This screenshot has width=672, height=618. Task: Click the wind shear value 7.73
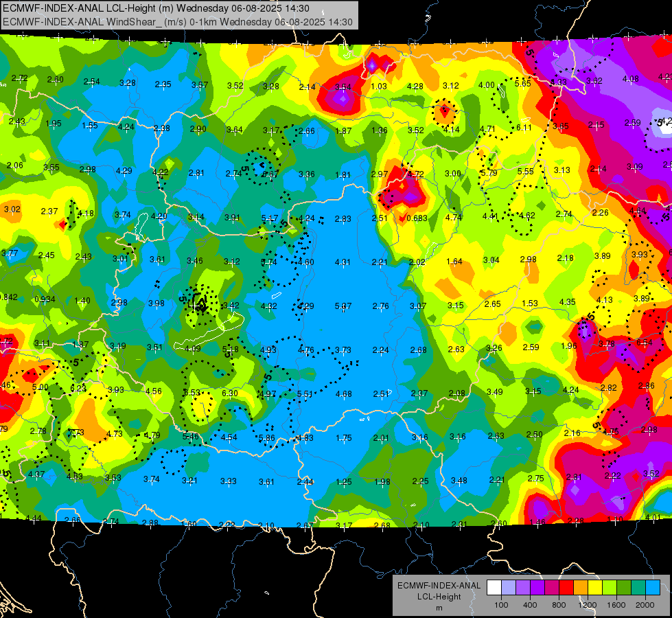coord(76,433)
